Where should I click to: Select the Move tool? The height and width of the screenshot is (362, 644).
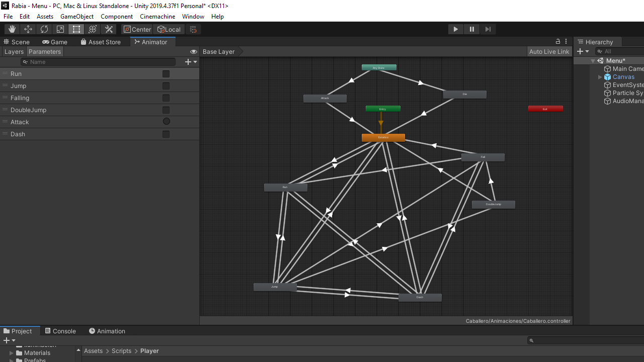[x=28, y=29]
